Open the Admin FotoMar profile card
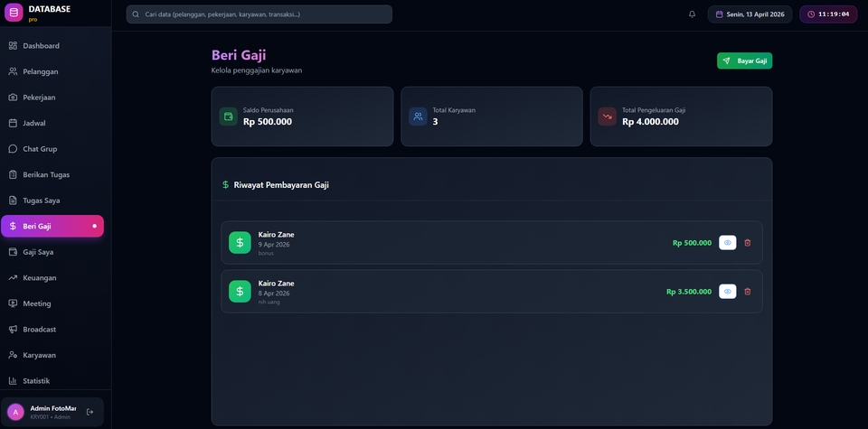The width and height of the screenshot is (868, 429). coord(52,412)
